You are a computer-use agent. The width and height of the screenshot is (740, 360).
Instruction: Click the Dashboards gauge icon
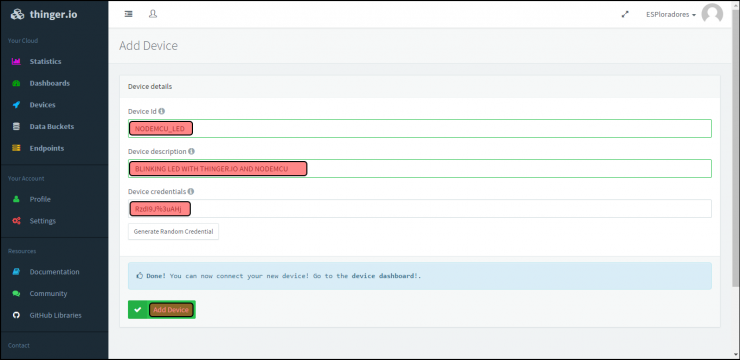16,83
